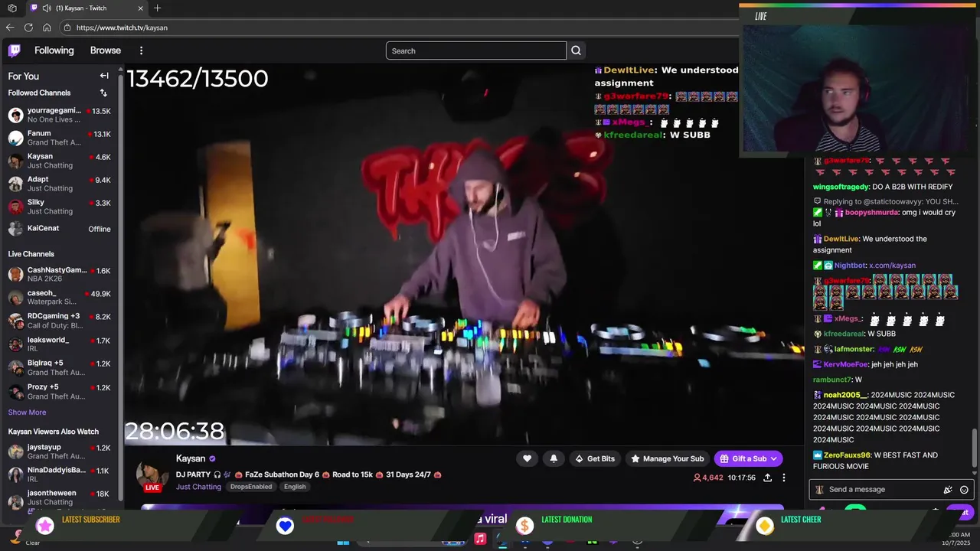Screen dimensions: 980x551
Task: Click the search magnifier button
Action: click(577, 51)
